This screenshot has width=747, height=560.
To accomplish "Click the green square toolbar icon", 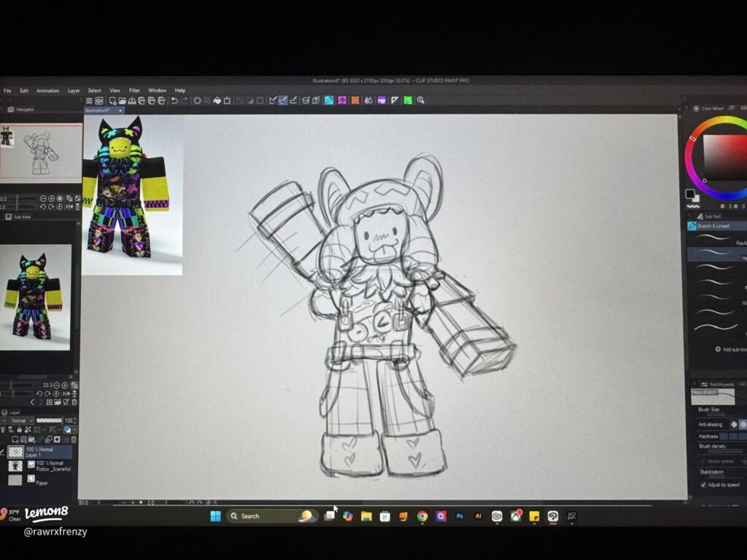I will coord(409,101).
